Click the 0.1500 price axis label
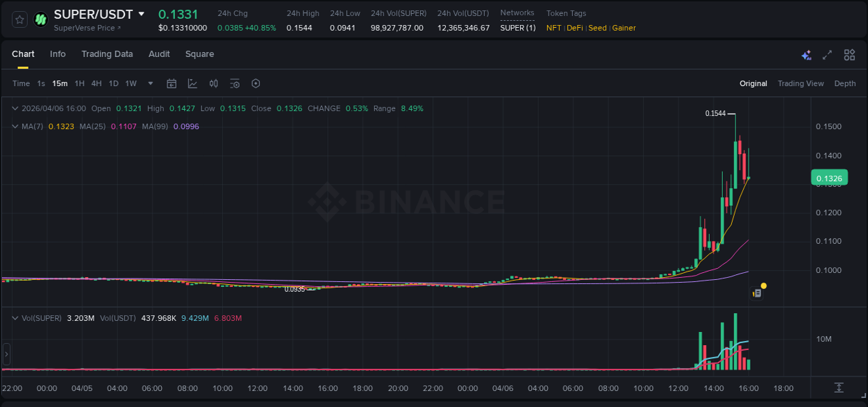This screenshot has width=868, height=407. [828, 126]
